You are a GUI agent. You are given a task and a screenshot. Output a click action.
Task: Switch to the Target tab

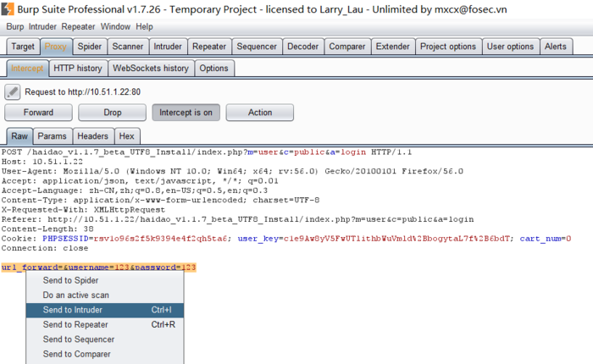[23, 47]
